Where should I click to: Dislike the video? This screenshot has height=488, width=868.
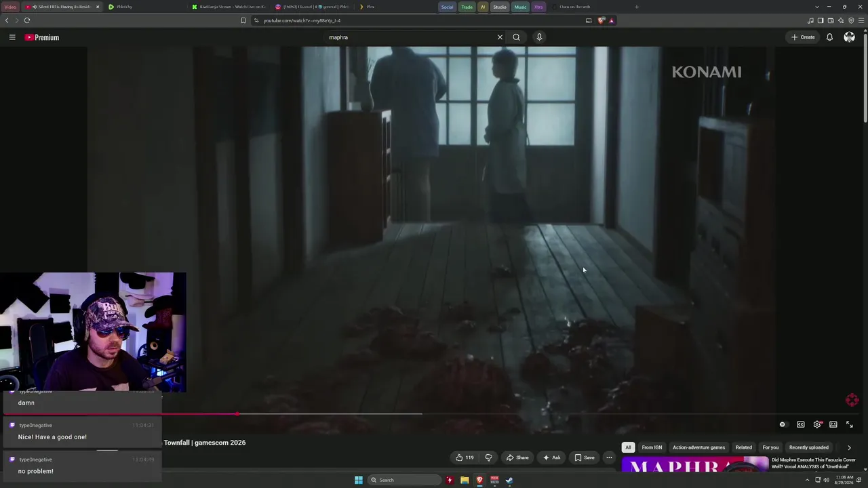tap(488, 457)
